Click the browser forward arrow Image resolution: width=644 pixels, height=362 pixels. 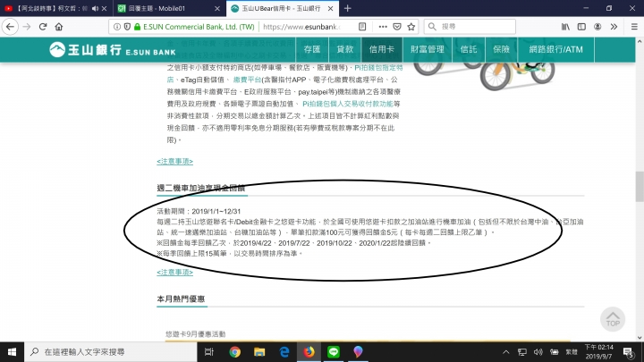click(27, 27)
